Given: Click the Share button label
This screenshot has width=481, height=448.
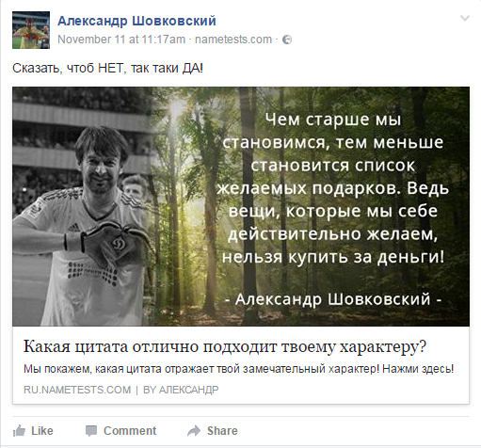Looking at the screenshot, I should click(222, 431).
